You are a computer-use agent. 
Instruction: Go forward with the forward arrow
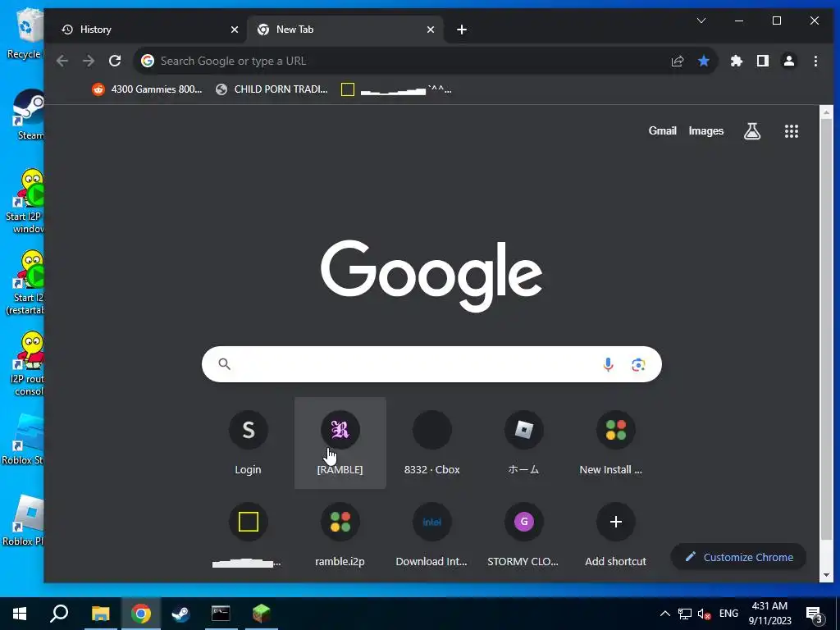[89, 61]
